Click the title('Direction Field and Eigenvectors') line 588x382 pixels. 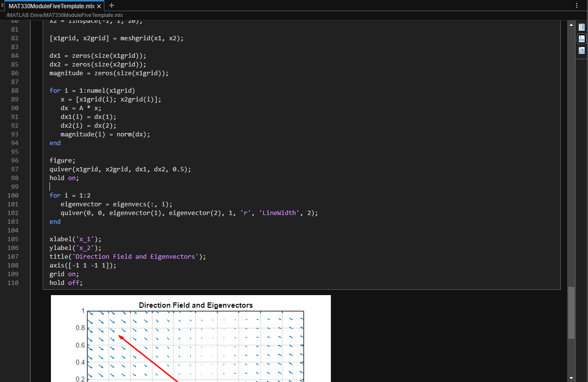[128, 257]
